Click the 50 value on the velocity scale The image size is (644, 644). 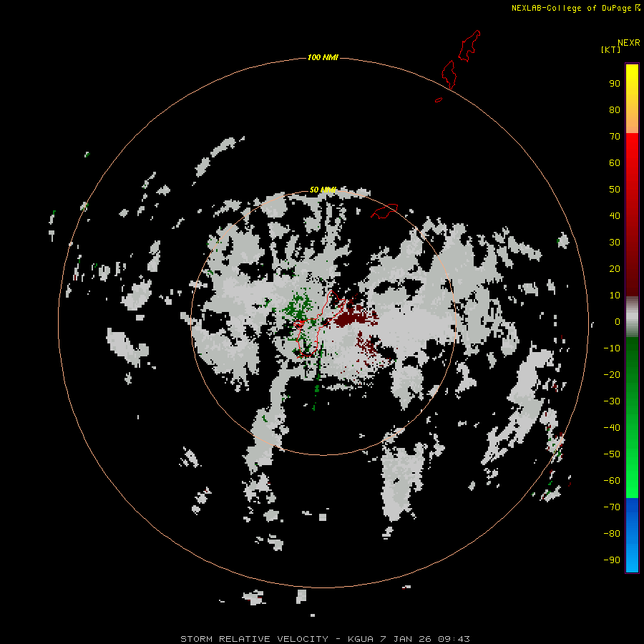tap(615, 190)
